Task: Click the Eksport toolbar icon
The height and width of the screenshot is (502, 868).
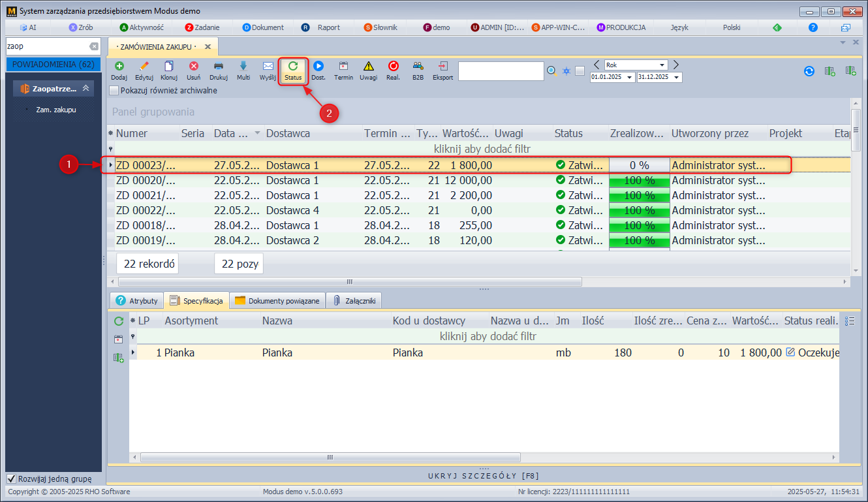Action: click(x=442, y=67)
